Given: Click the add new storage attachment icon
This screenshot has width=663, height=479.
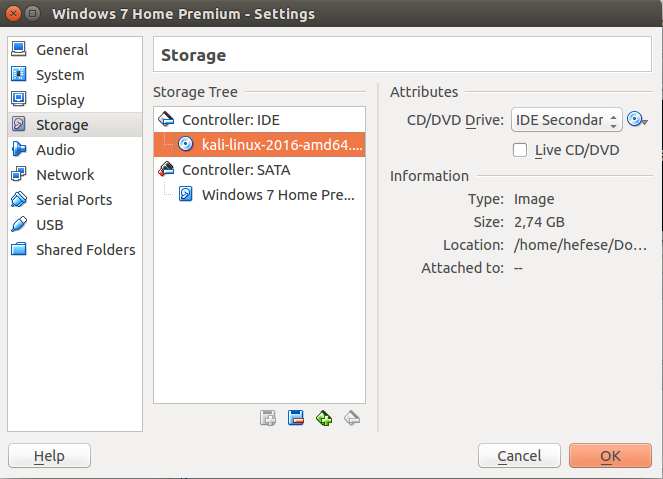Looking at the screenshot, I should click(x=268, y=418).
